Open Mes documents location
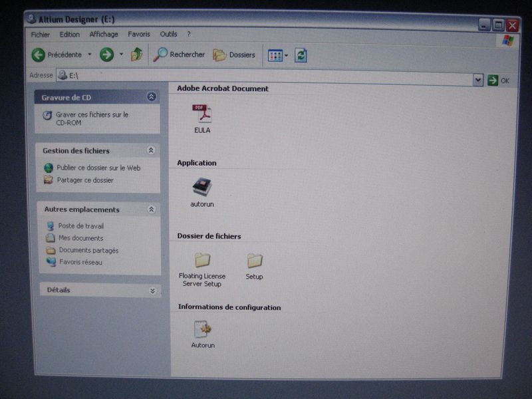532x399 pixels. tap(80, 238)
